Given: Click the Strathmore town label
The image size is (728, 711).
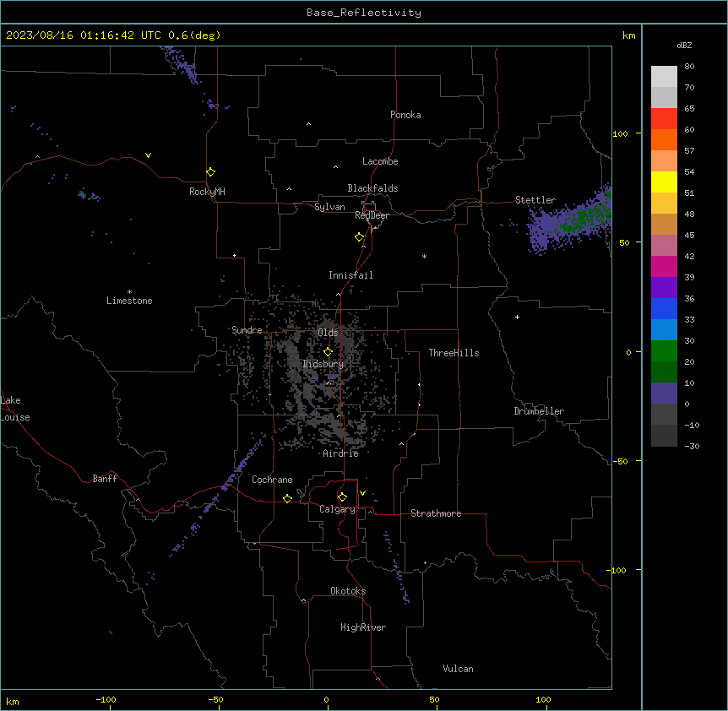Looking at the screenshot, I should click(436, 513).
